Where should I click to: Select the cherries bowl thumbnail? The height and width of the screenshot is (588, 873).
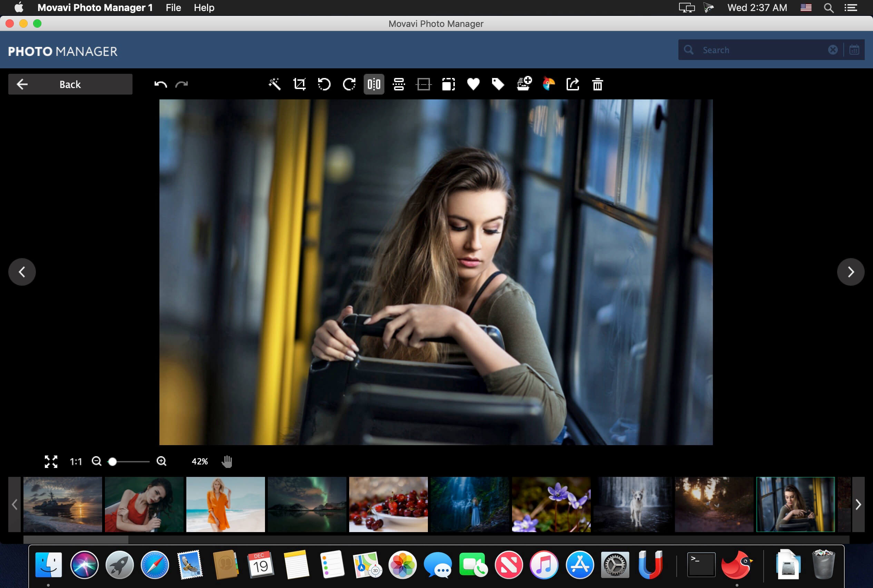(388, 504)
